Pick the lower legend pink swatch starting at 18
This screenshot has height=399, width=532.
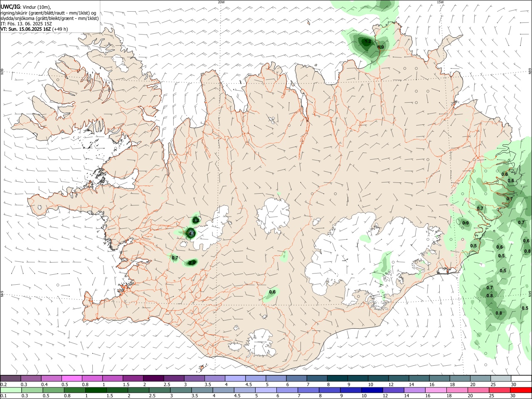click(457, 390)
